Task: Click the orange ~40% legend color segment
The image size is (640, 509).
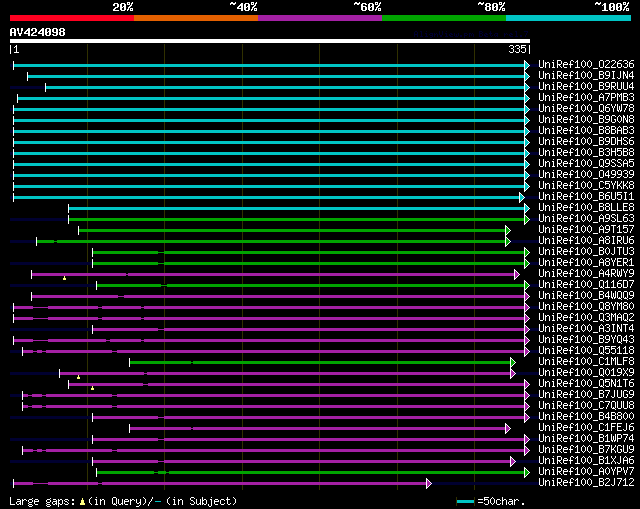Action: click(x=195, y=18)
